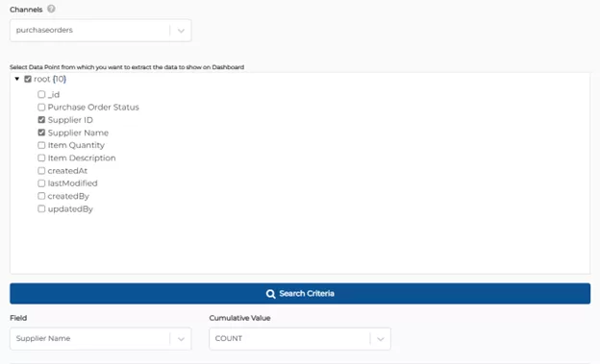
Task: Click the lastModified label
Action: point(72,183)
